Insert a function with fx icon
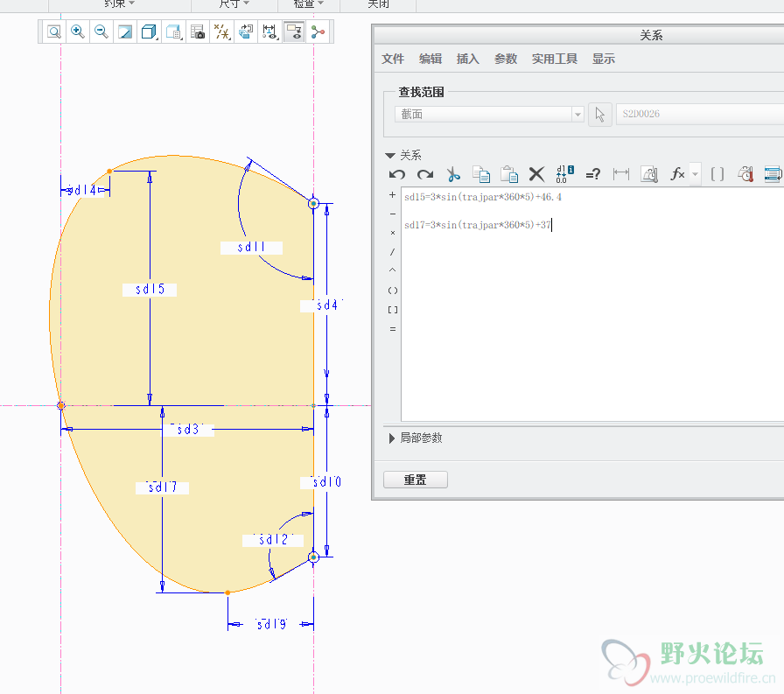 (x=677, y=174)
